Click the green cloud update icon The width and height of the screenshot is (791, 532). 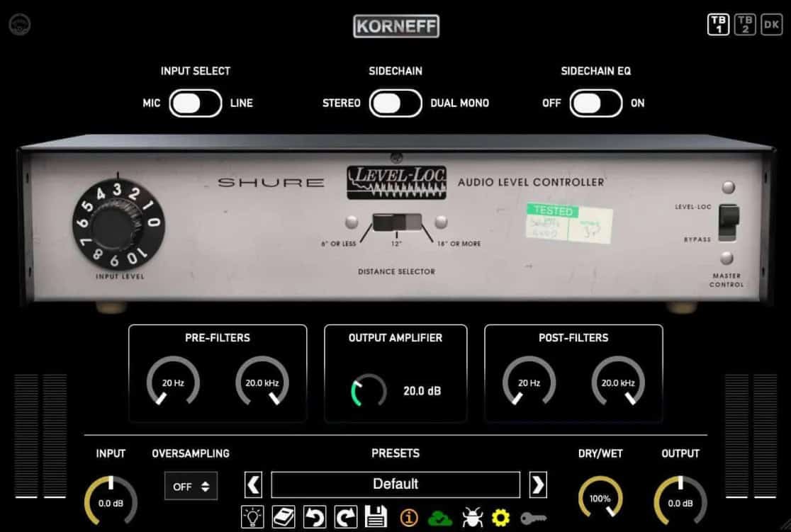pos(440,518)
